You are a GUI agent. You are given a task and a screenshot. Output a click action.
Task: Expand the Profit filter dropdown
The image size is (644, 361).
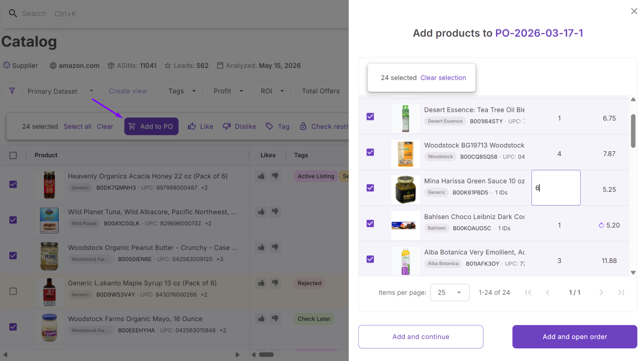click(x=228, y=91)
